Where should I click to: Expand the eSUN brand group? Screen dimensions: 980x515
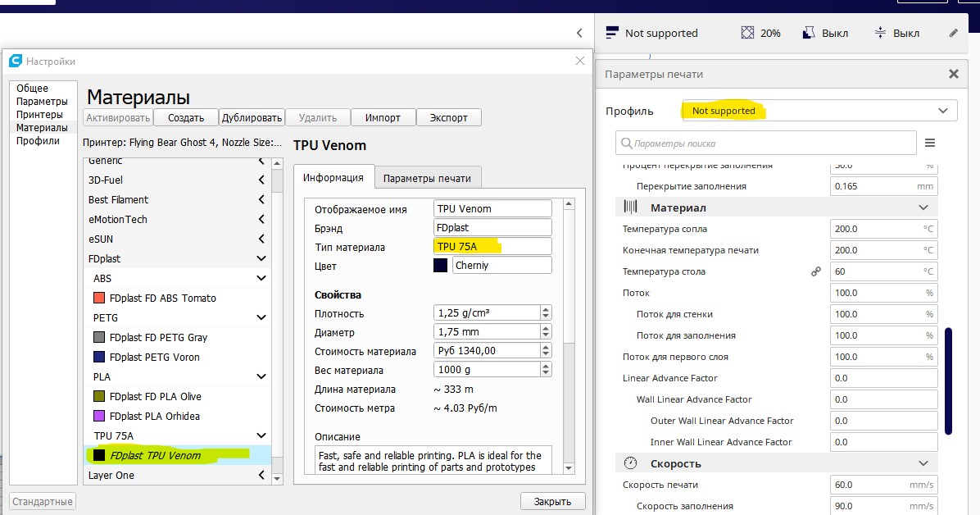(261, 239)
